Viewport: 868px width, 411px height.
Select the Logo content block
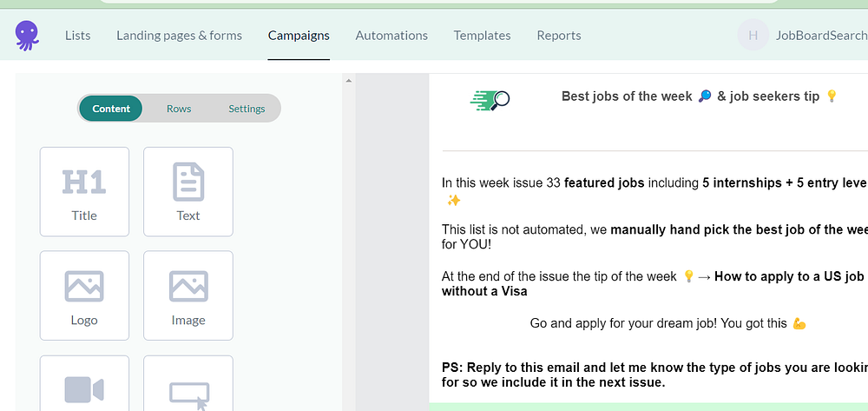coord(84,295)
